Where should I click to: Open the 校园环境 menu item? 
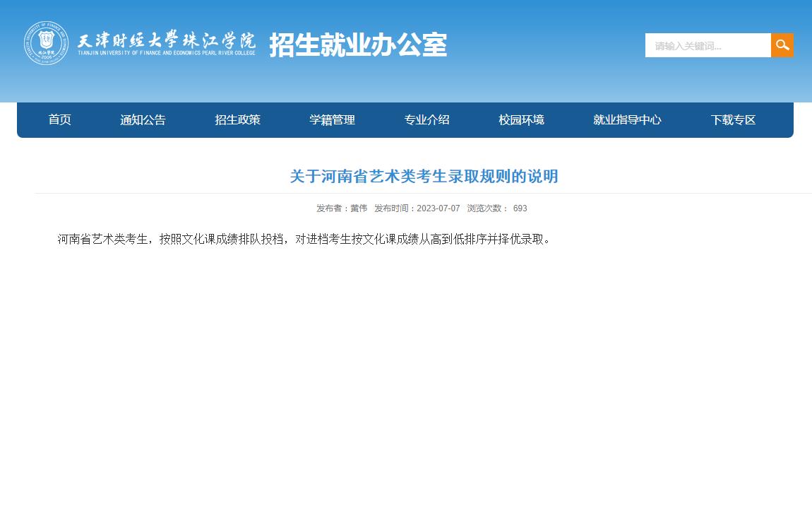point(522,119)
